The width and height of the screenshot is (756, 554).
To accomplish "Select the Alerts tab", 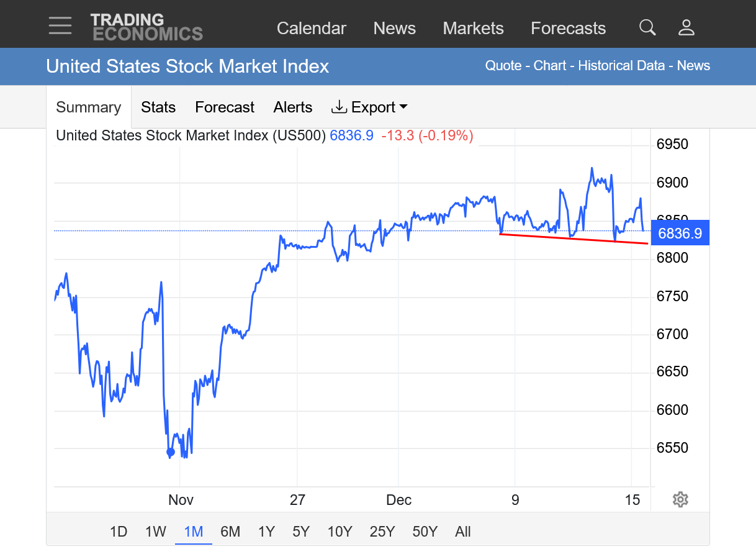I will (293, 107).
